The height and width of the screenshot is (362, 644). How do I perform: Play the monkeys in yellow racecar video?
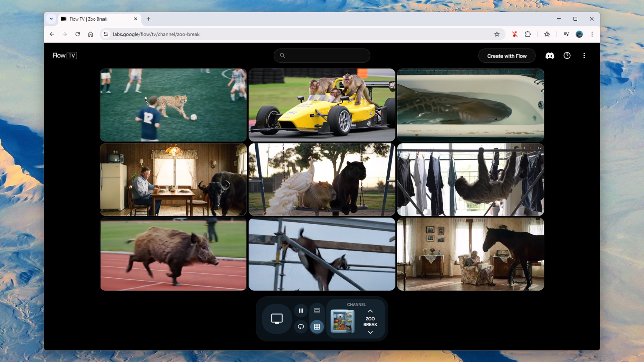click(x=322, y=105)
